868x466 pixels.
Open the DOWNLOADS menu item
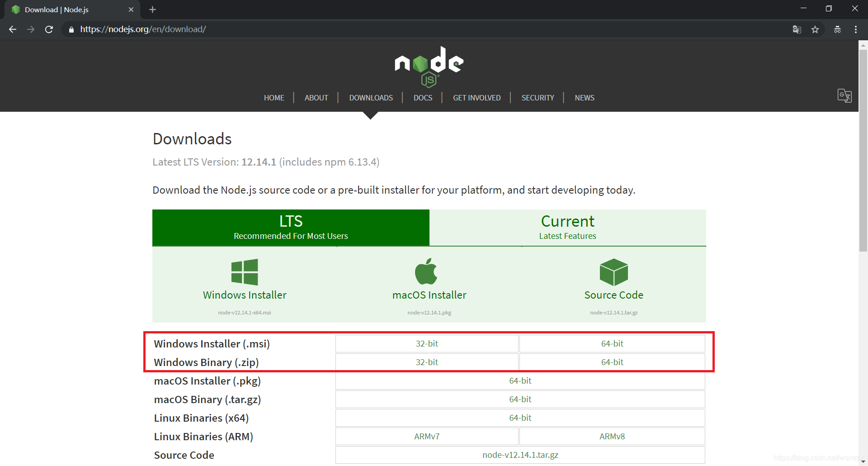tap(371, 98)
